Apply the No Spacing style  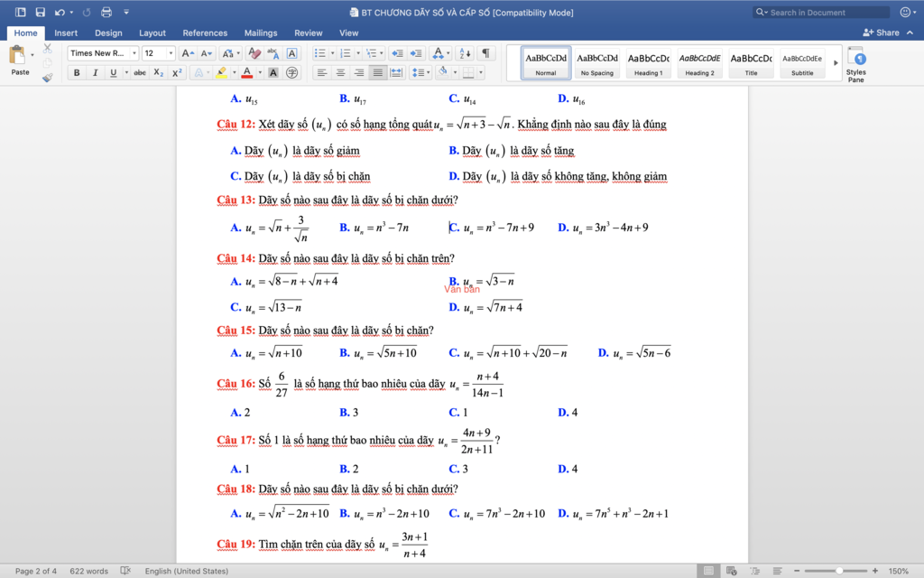[597, 63]
